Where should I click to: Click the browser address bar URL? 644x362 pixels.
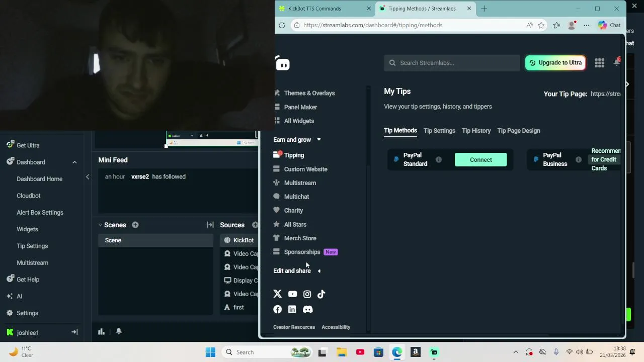pyautogui.click(x=373, y=25)
